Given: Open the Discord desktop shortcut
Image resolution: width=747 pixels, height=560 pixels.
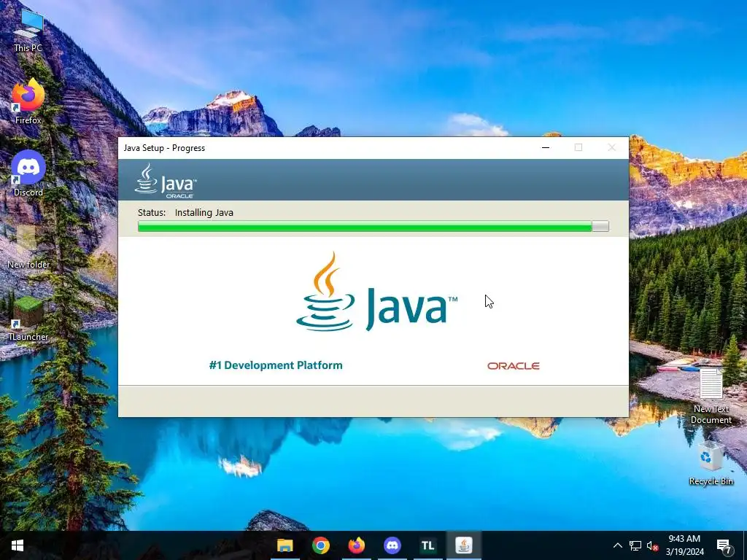Looking at the screenshot, I should [28, 174].
